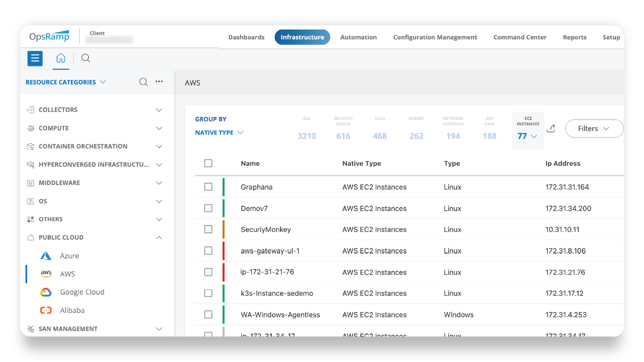The height and width of the screenshot is (362, 644).
Task: Toggle the select-all checkbox in table header
Action: [x=208, y=163]
